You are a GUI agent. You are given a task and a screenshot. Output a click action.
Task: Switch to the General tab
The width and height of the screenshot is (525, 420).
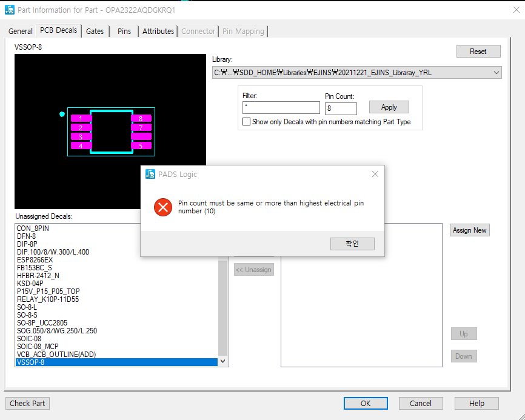[21, 31]
